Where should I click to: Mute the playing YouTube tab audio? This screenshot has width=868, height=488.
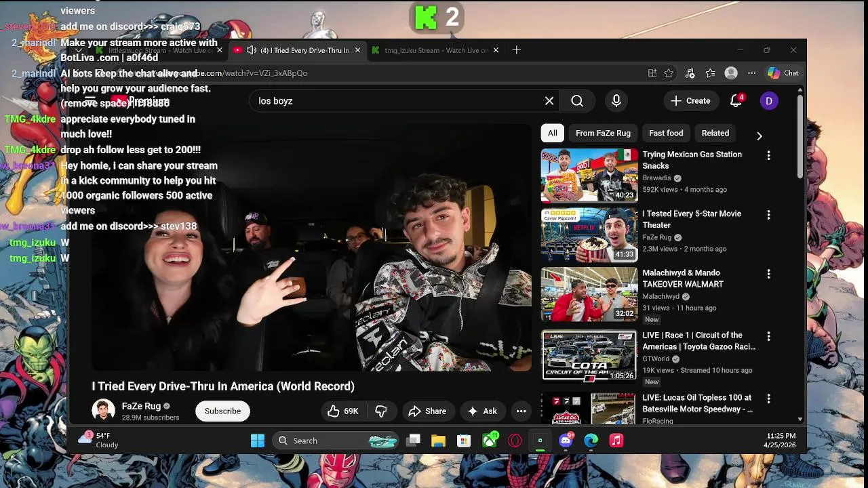pos(251,50)
